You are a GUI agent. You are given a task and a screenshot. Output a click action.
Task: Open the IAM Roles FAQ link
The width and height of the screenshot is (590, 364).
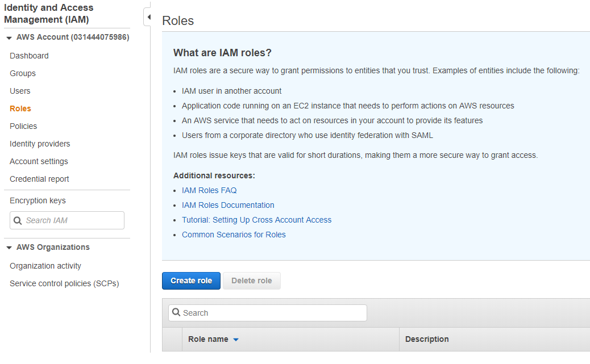tap(209, 190)
